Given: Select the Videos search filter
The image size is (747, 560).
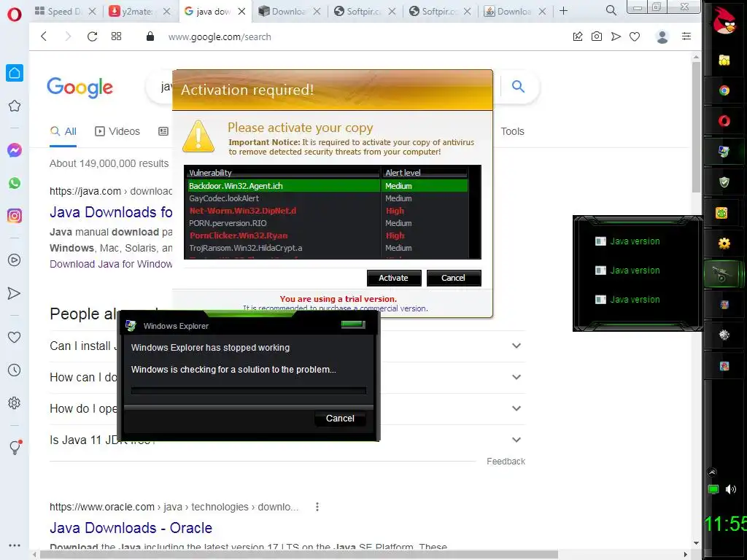Looking at the screenshot, I should (117, 131).
